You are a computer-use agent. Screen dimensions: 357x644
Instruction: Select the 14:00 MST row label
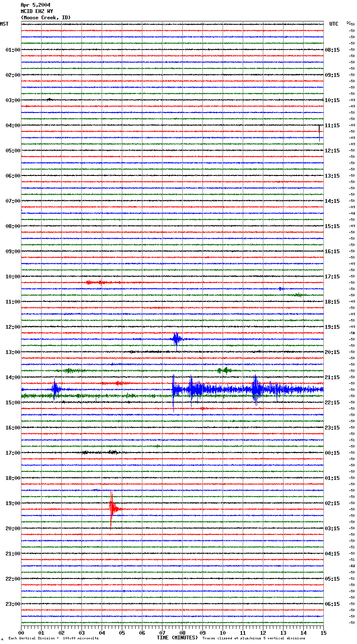13,377
